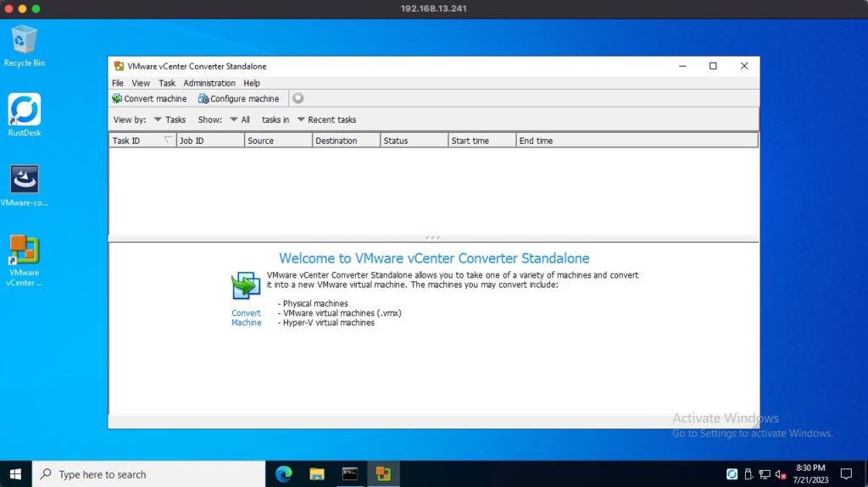Click the pane splitter grip dots
The width and height of the screenshot is (868, 487).
point(433,238)
